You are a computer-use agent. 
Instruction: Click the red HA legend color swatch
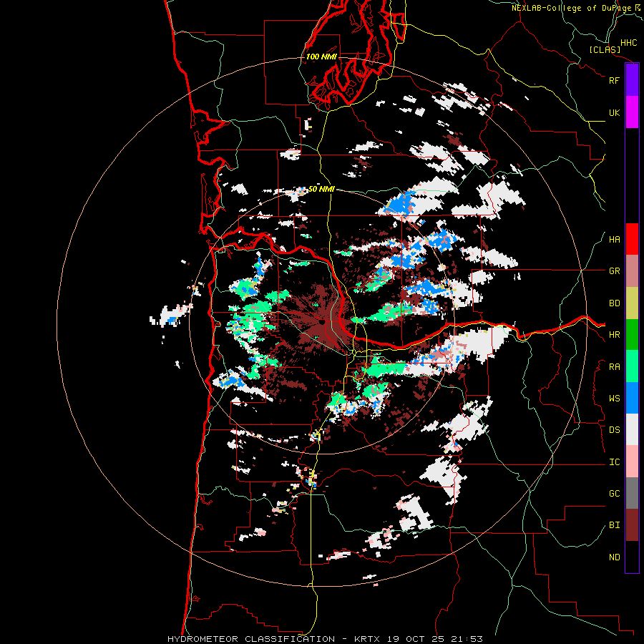tap(632, 239)
